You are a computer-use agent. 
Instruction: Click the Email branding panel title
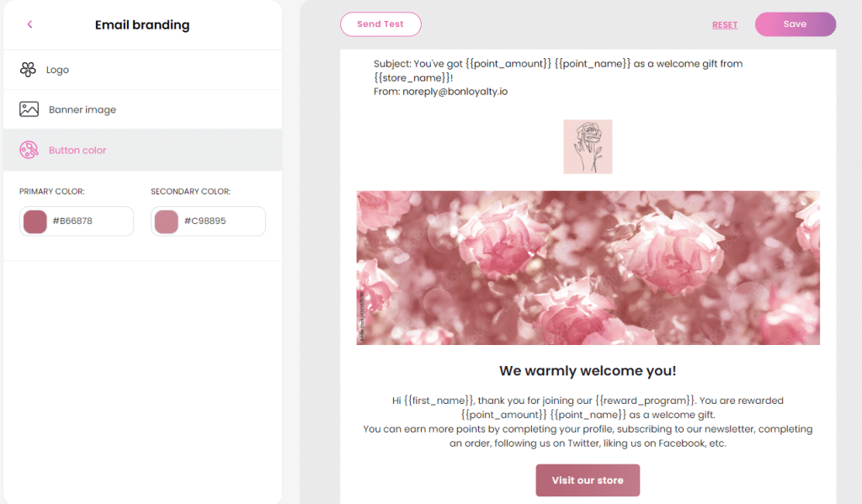(x=142, y=24)
